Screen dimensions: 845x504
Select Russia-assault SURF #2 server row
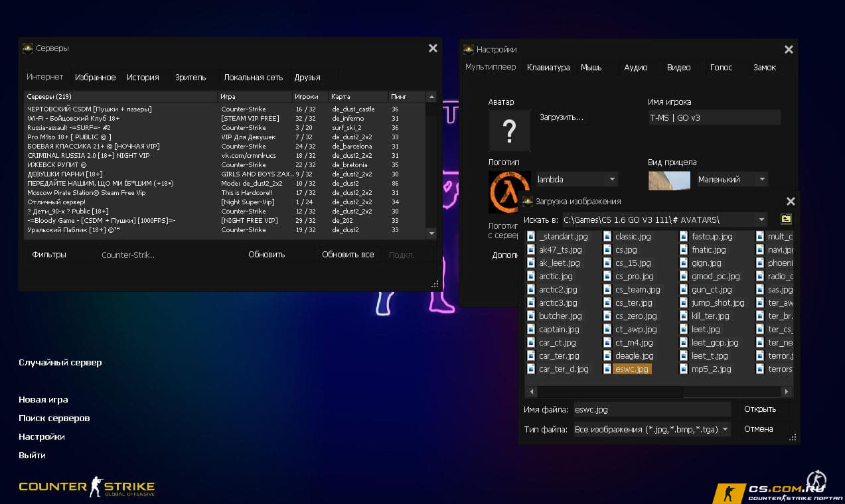tap(224, 128)
